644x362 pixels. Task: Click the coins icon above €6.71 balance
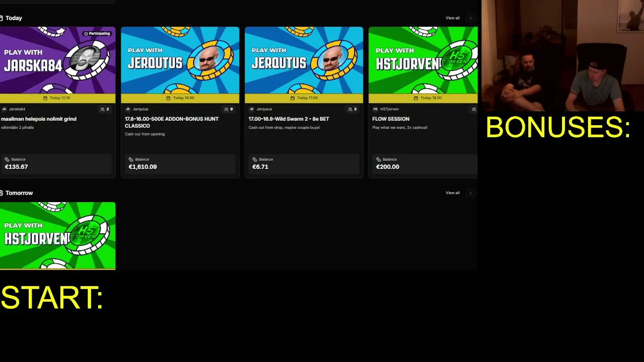click(x=255, y=159)
